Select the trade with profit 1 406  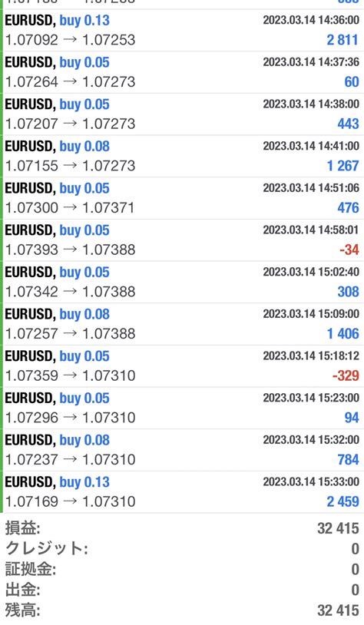click(182, 324)
